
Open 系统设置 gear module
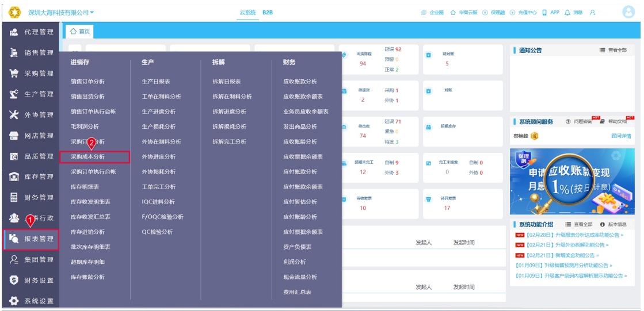pyautogui.click(x=31, y=301)
